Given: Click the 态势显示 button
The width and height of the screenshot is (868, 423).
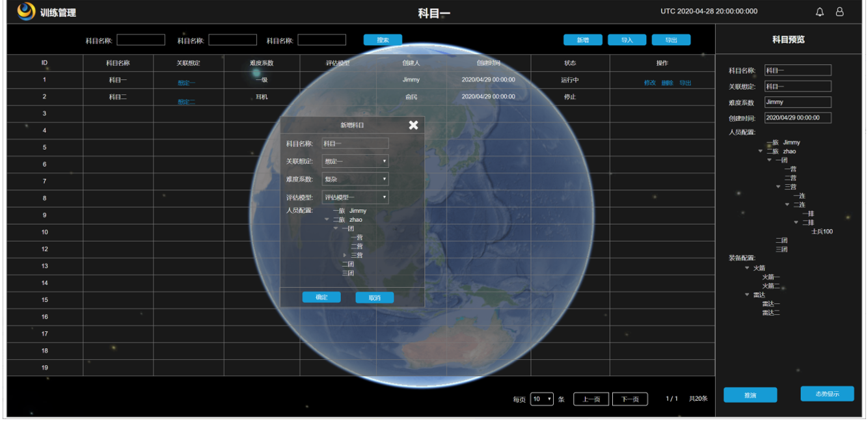Looking at the screenshot, I should click(826, 394).
